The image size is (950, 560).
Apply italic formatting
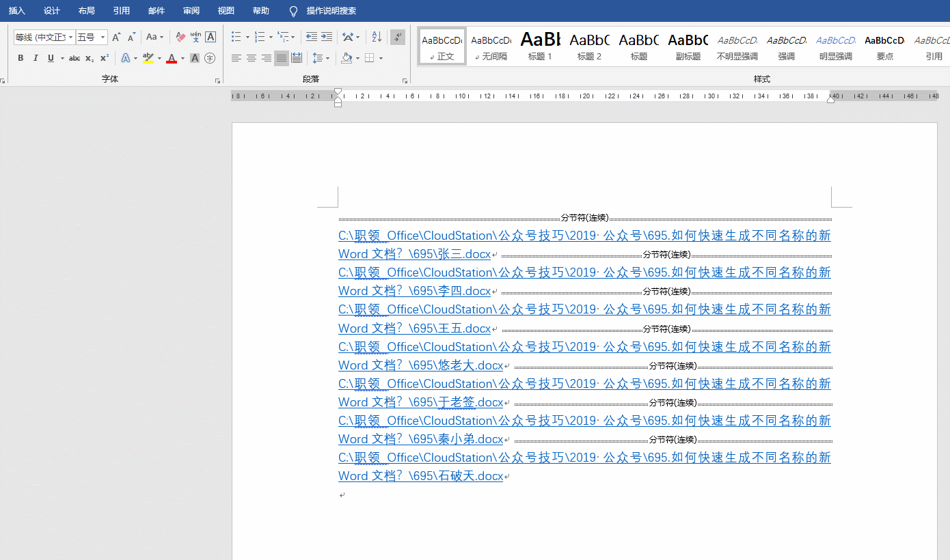pyautogui.click(x=36, y=57)
